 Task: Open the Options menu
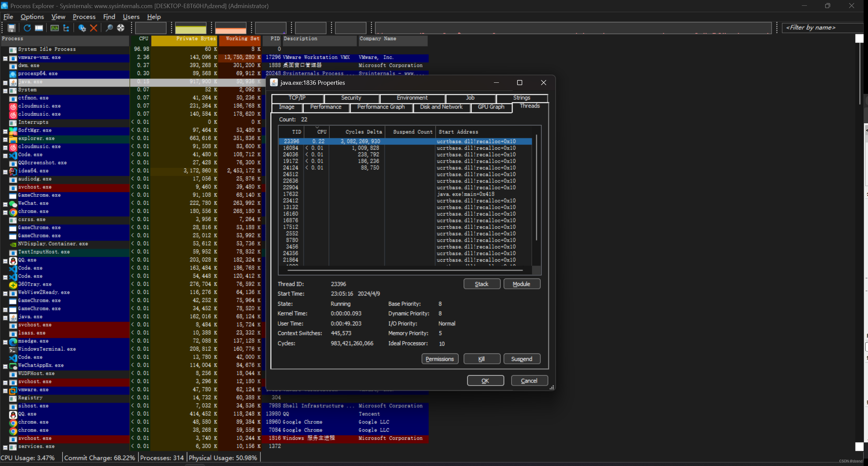pyautogui.click(x=32, y=17)
